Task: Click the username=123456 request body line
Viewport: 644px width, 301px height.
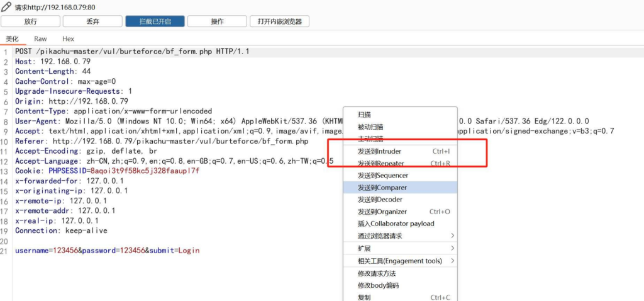Action: (107, 251)
